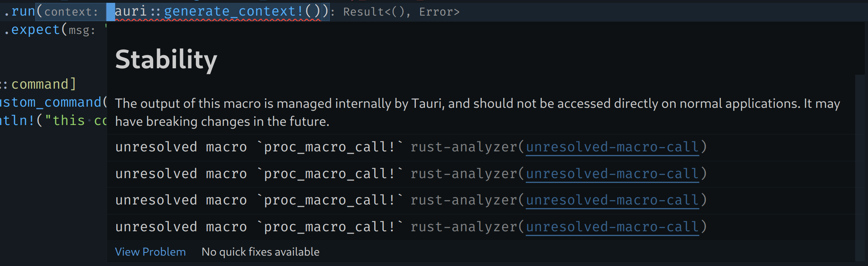The width and height of the screenshot is (868, 266).
Task: Click the Stability heading in the tooltip
Action: point(166,59)
